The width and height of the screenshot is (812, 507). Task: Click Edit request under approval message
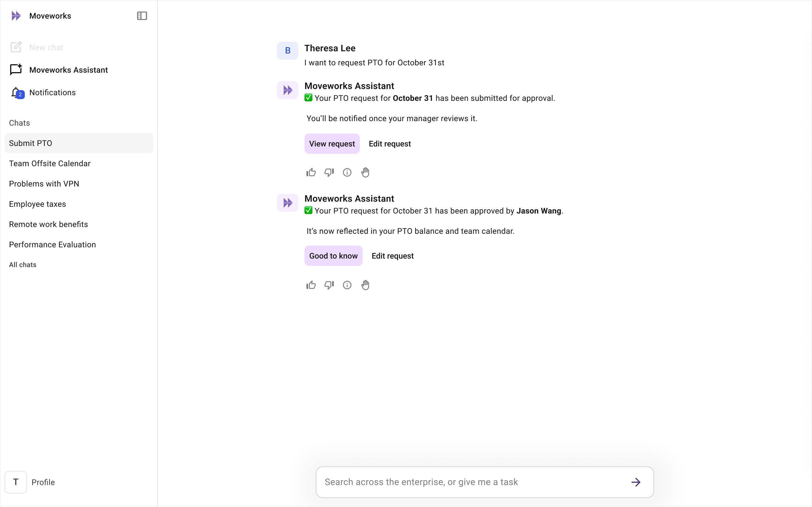tap(392, 256)
